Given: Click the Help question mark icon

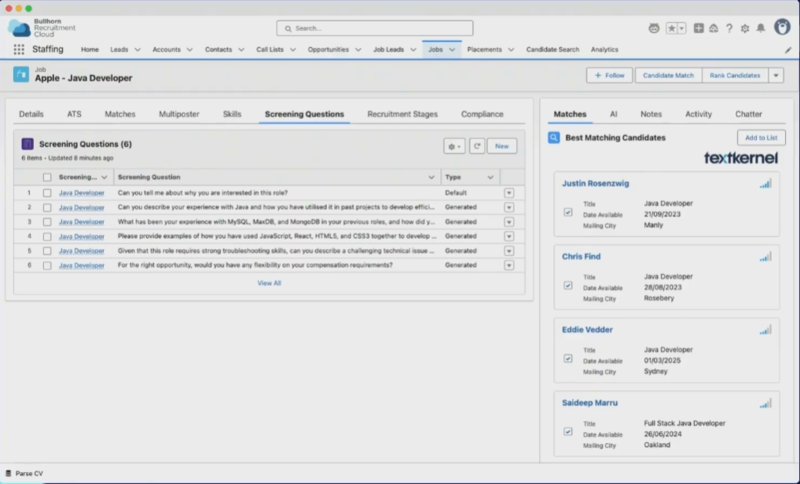Looking at the screenshot, I should 729,28.
